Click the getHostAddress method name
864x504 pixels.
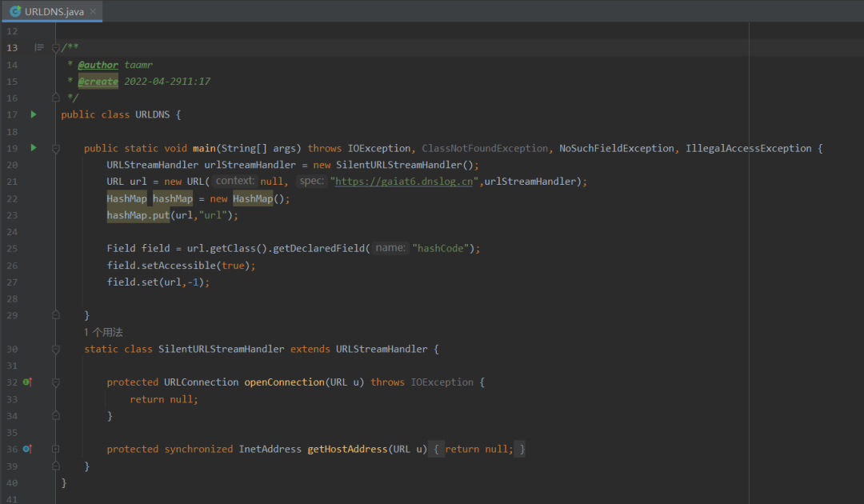coord(348,449)
